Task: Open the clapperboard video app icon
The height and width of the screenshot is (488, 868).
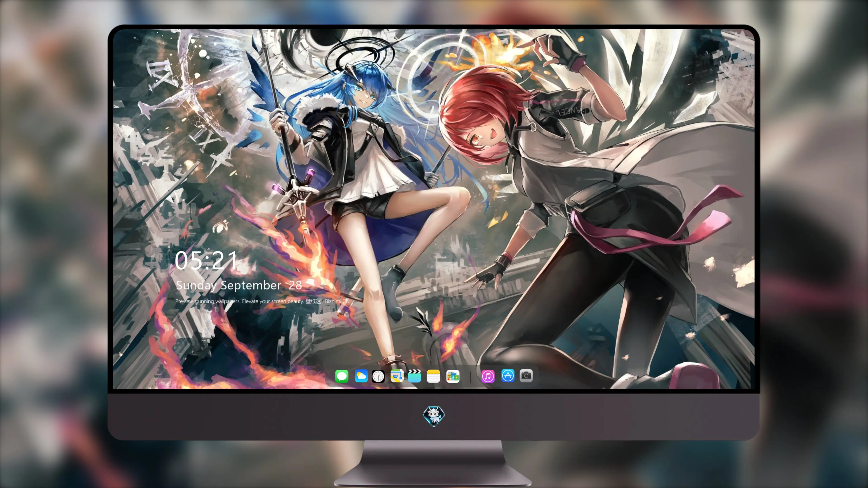Action: click(415, 376)
